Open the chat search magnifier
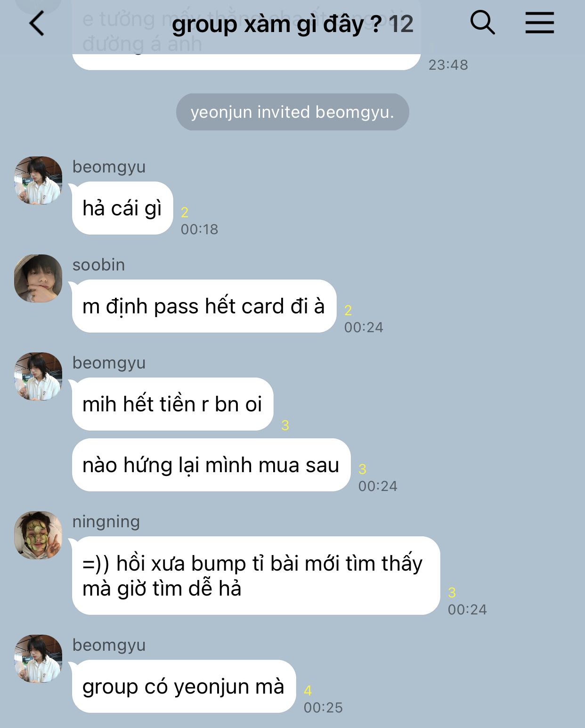Viewport: 585px width, 728px height. 482,22
